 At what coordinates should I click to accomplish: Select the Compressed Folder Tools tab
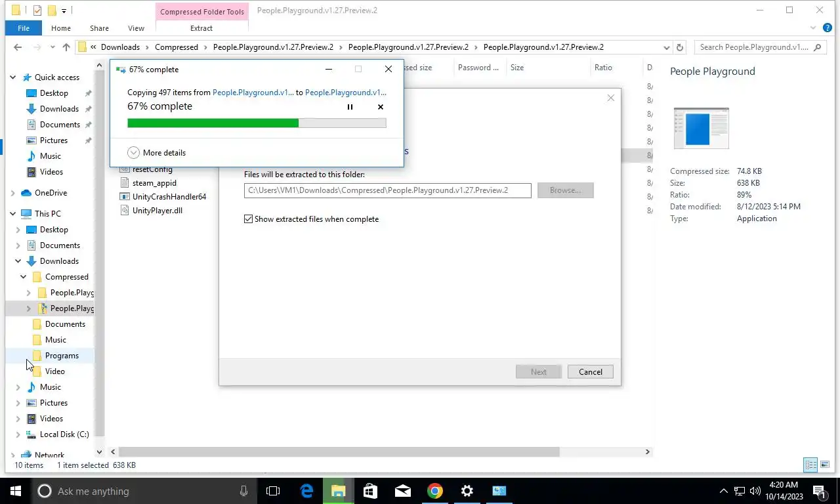202,12
